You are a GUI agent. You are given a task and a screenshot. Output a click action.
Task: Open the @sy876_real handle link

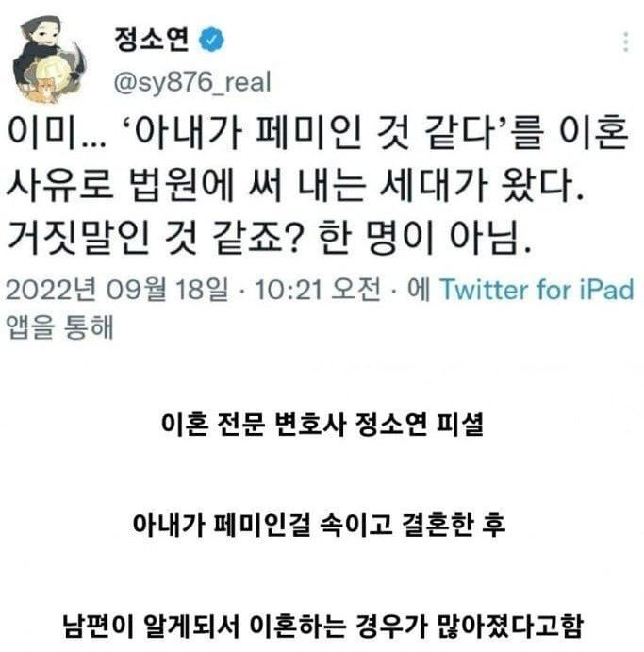click(192, 82)
